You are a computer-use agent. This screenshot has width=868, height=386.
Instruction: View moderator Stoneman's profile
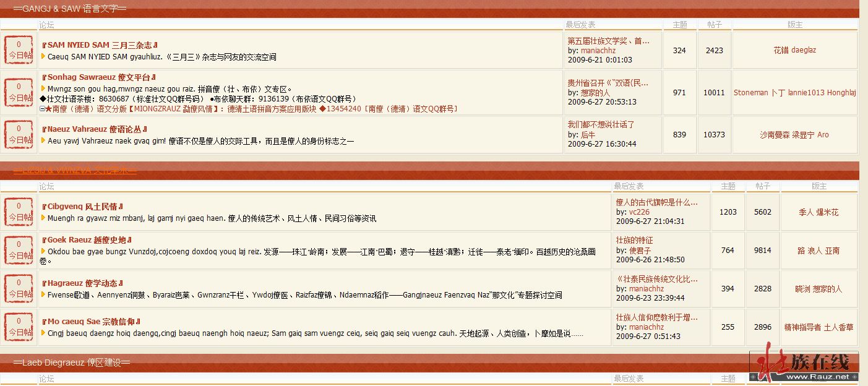tap(750, 93)
